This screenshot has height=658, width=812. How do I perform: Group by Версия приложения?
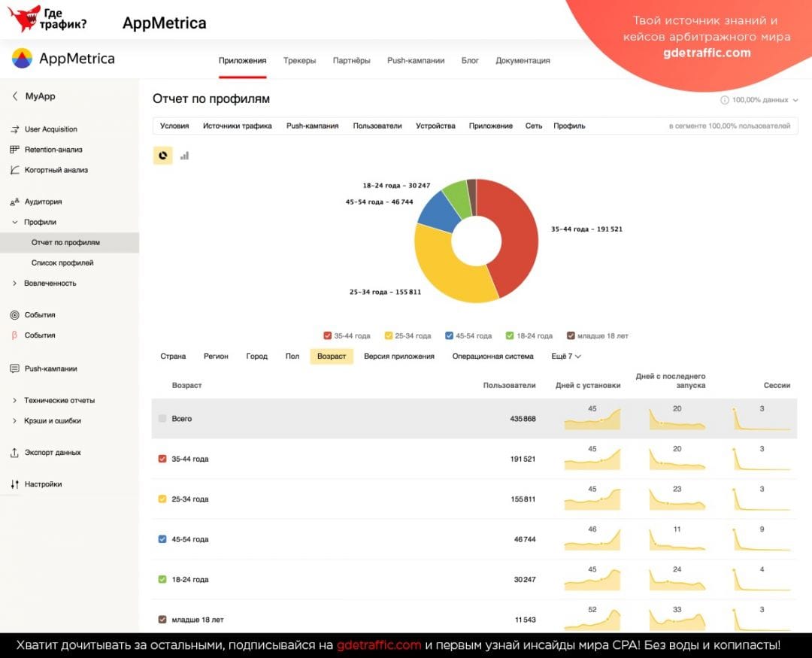pyautogui.click(x=398, y=356)
